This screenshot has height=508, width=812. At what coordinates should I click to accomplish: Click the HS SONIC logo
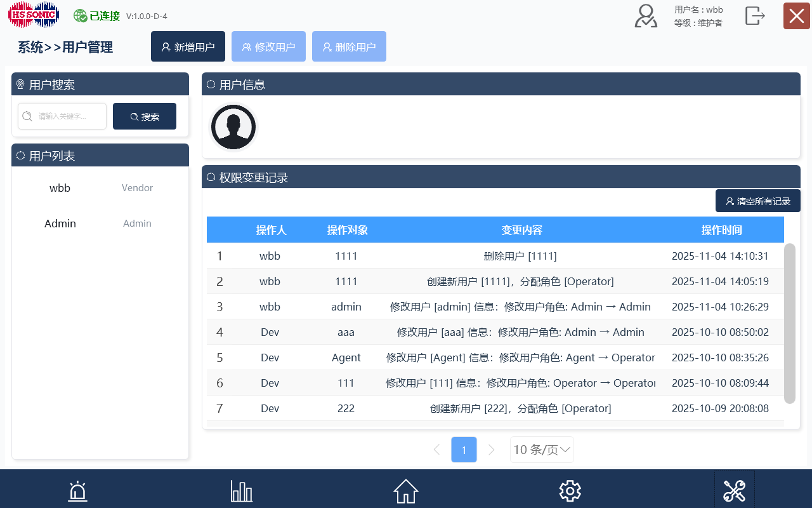pos(34,14)
